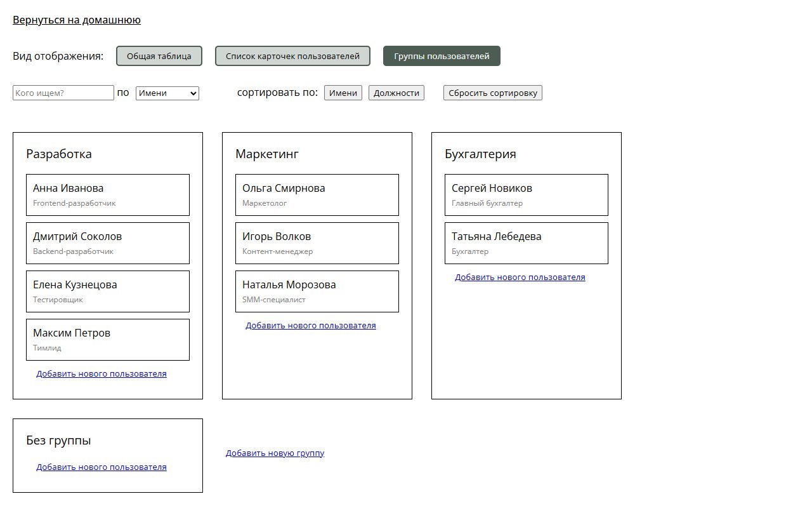Screen dimensions: 812x508
Task: Open Ольга Смирнова user card
Action: [x=317, y=195]
